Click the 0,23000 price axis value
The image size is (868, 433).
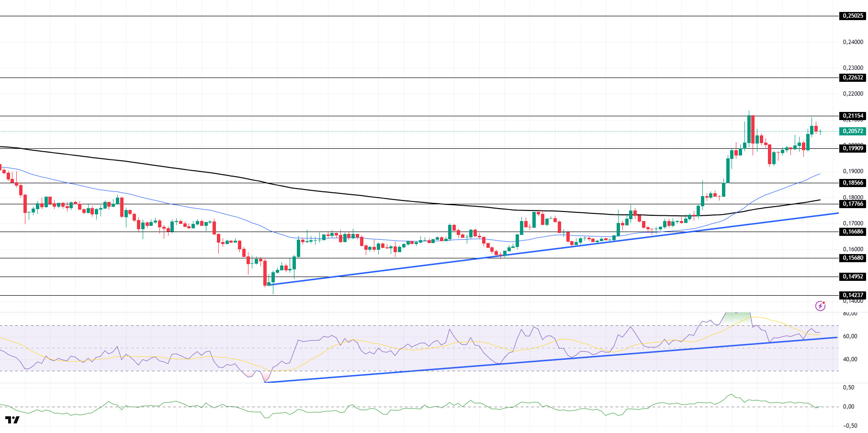853,68
